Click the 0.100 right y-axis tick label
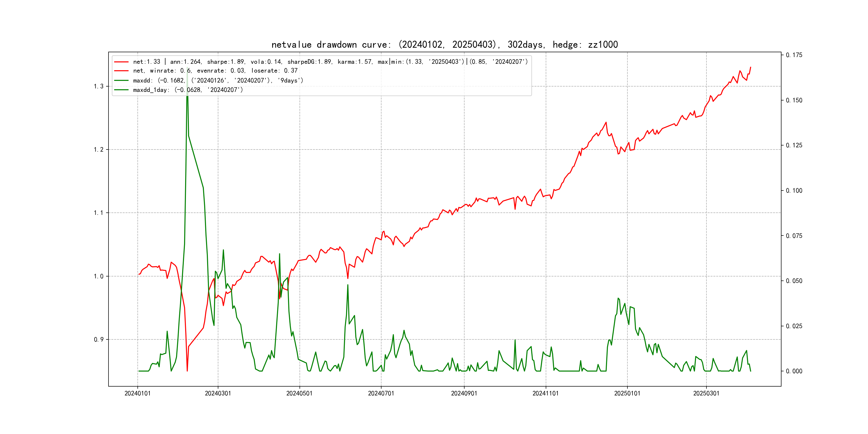This screenshot has height=434, width=868. (x=794, y=191)
